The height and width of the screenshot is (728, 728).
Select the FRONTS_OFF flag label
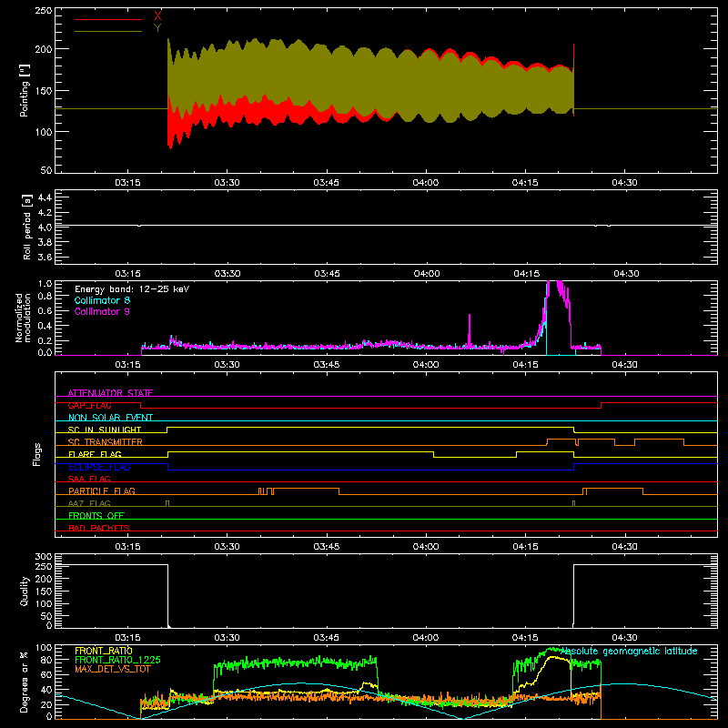pyautogui.click(x=96, y=515)
